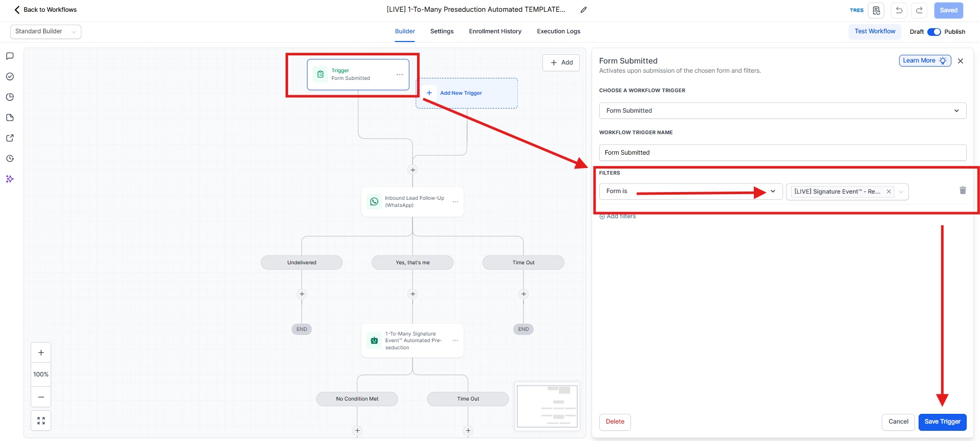
Task: Click the redo arrow icon
Action: tap(919, 10)
